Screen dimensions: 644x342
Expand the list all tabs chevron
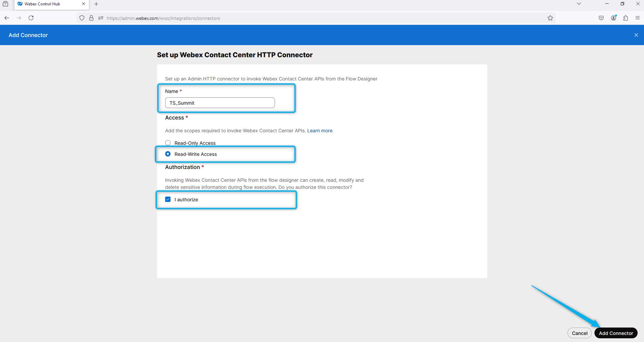pos(579,4)
